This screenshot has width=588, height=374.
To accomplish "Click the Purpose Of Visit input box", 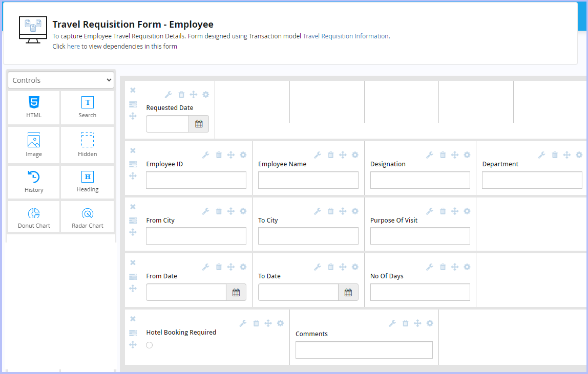I will tap(420, 236).
